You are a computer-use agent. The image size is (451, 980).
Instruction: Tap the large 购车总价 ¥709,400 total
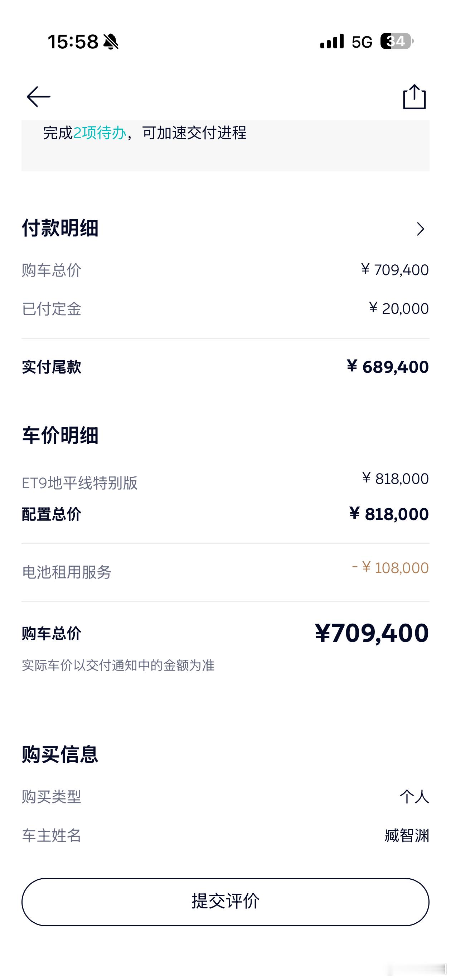372,633
